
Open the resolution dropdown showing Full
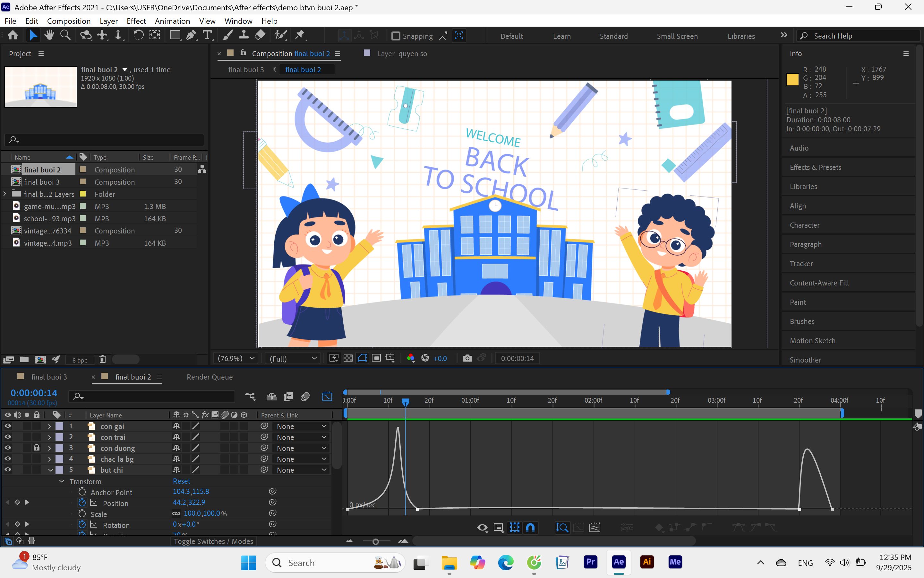click(293, 358)
